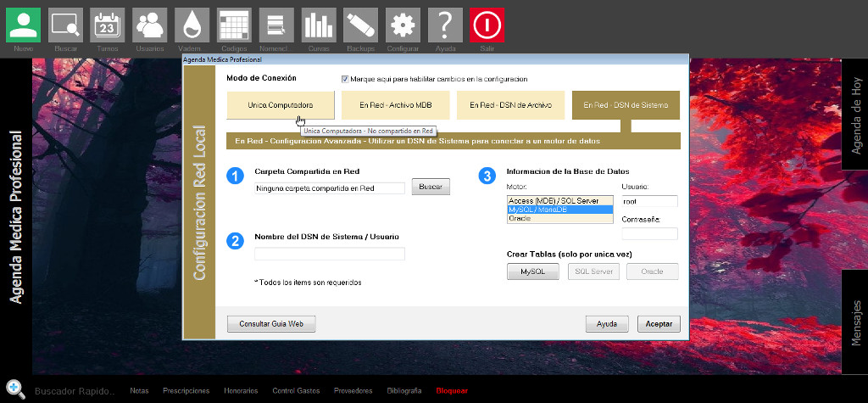Select MySQL / MariaDB in Motor list
Viewport: 868px width, 403px height.
(x=560, y=210)
